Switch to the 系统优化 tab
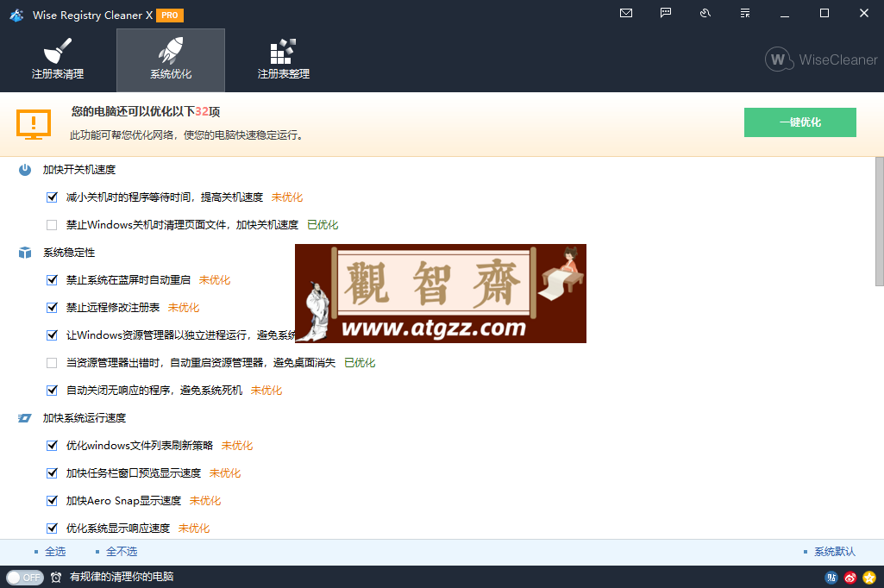This screenshot has width=884, height=588. (x=170, y=59)
